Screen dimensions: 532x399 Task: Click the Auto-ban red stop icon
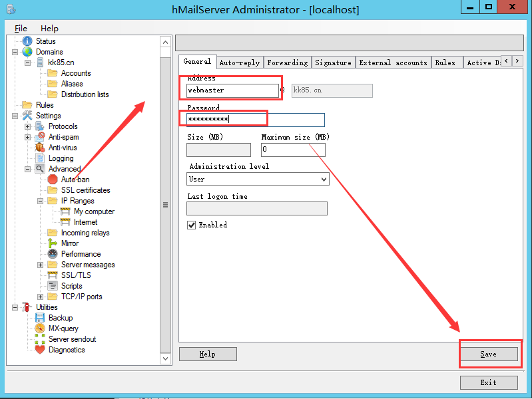tap(52, 180)
